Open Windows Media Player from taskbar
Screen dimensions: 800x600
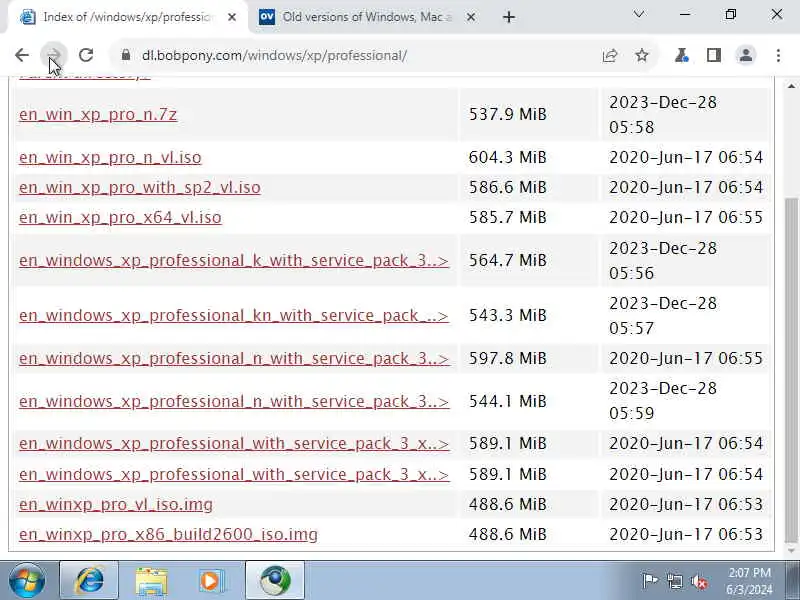(x=211, y=581)
